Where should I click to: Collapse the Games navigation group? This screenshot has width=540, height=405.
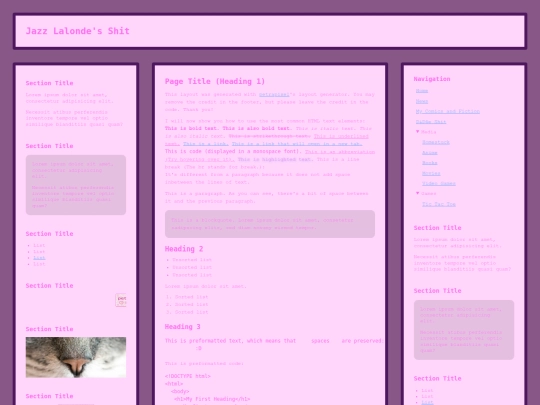coord(425,194)
